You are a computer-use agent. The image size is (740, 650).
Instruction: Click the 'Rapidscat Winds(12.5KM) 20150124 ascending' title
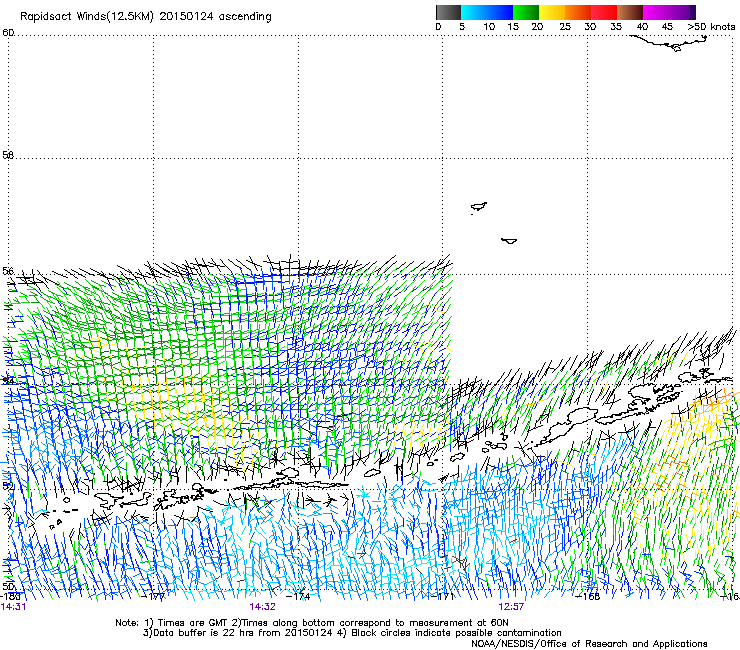(x=146, y=17)
